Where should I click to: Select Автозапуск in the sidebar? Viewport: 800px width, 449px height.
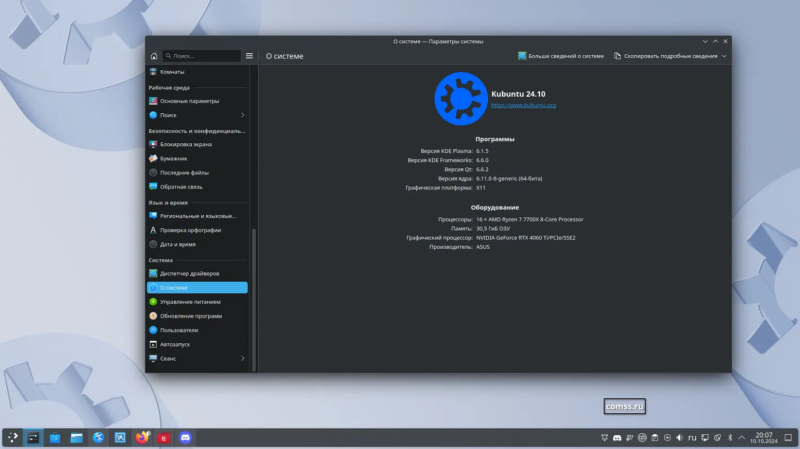point(197,344)
